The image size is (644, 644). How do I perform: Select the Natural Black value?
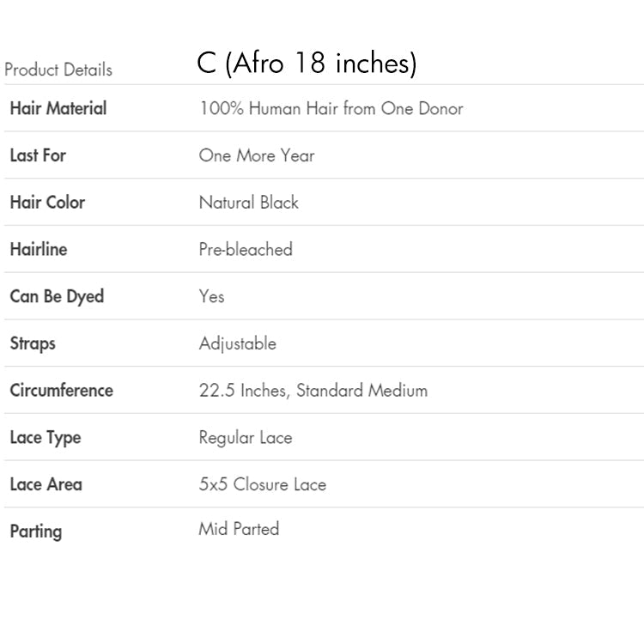(249, 202)
